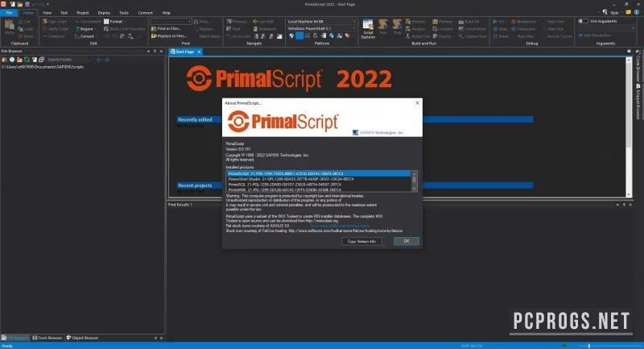Open the File Browser panel options arrow
The image size is (644, 349).
pyautogui.click(x=148, y=52)
